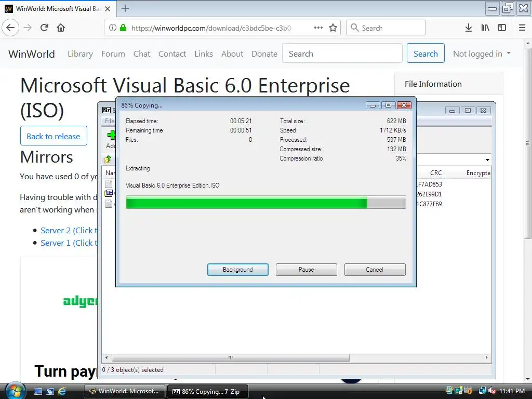This screenshot has height=399, width=532.
Task: Click the network tray icon
Action: click(x=482, y=391)
